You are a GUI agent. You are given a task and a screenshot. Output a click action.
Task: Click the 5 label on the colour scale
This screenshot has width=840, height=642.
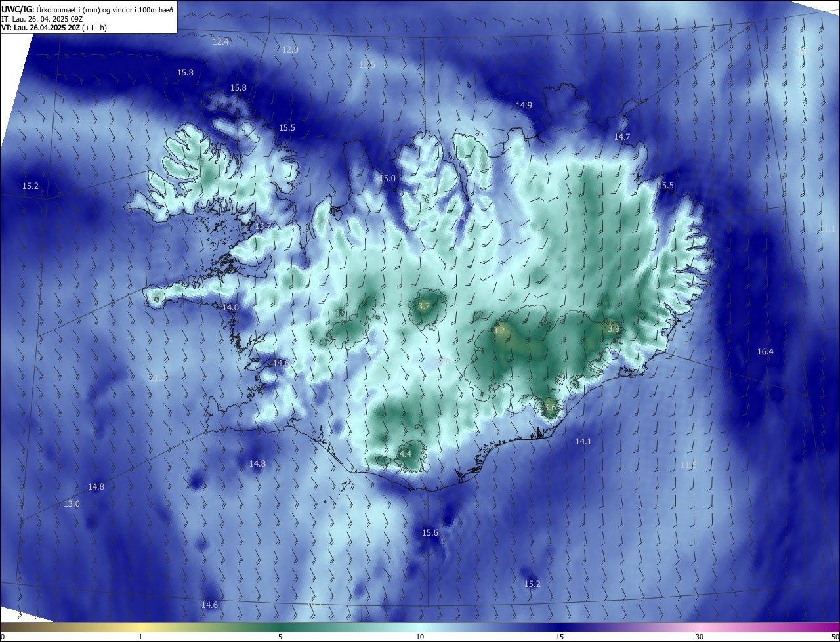click(280, 637)
